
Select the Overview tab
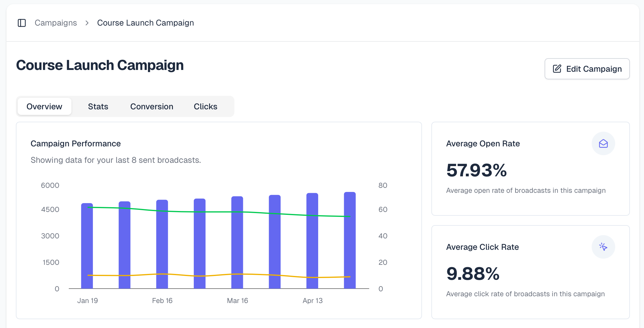44,106
